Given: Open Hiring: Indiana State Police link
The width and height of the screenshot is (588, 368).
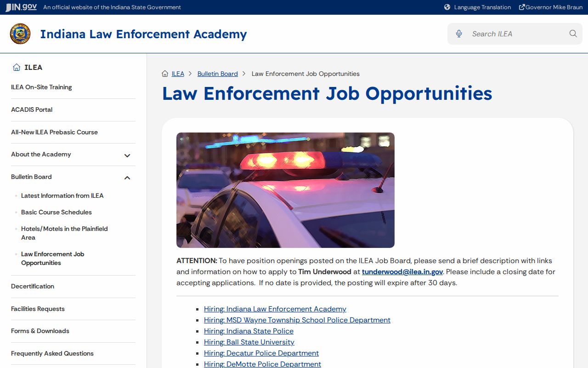Looking at the screenshot, I should click(x=249, y=331).
